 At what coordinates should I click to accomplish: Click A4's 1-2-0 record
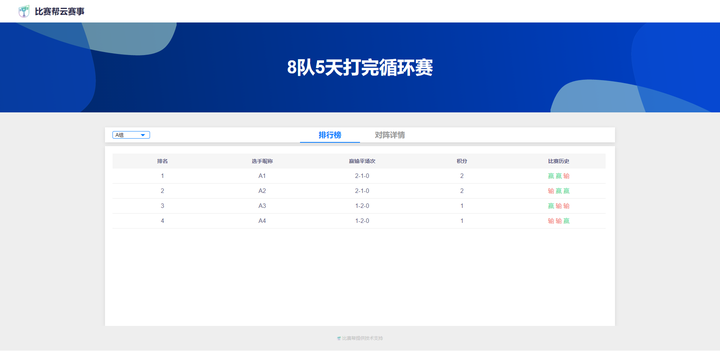[x=362, y=221]
